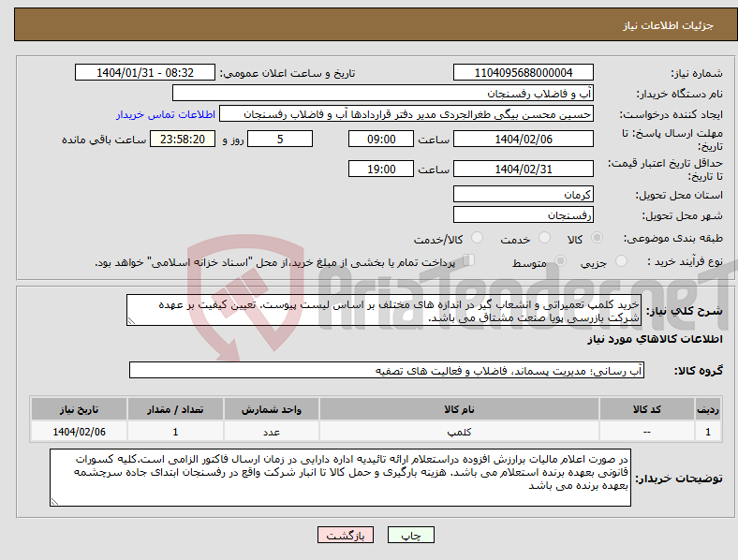Click the تعداد / مقدار column header

[175, 409]
